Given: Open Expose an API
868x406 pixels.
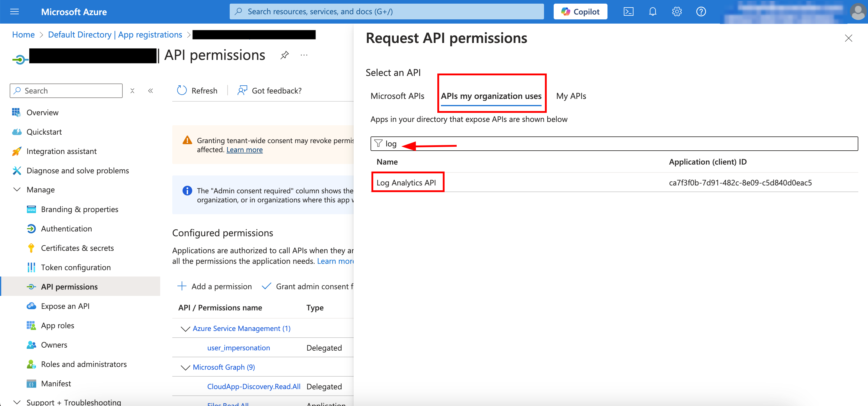Looking at the screenshot, I should 65,306.
